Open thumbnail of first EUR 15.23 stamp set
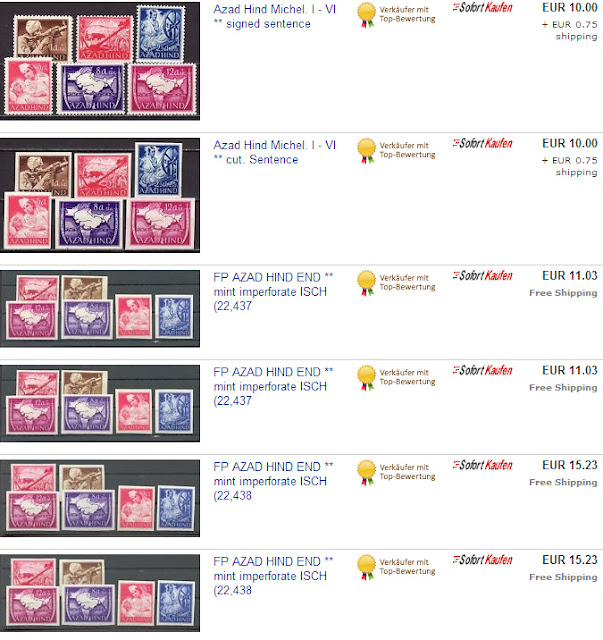Viewport: 603px width, 640px height. point(100,498)
